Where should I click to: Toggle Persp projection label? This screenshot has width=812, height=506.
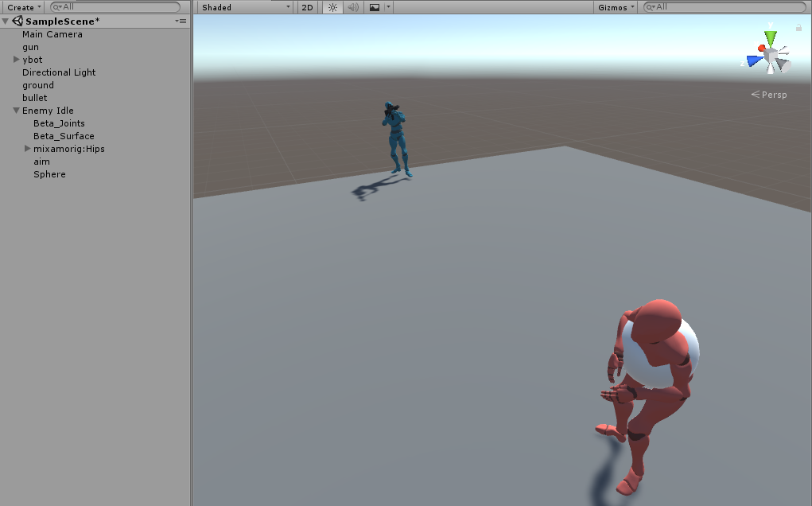(770, 95)
